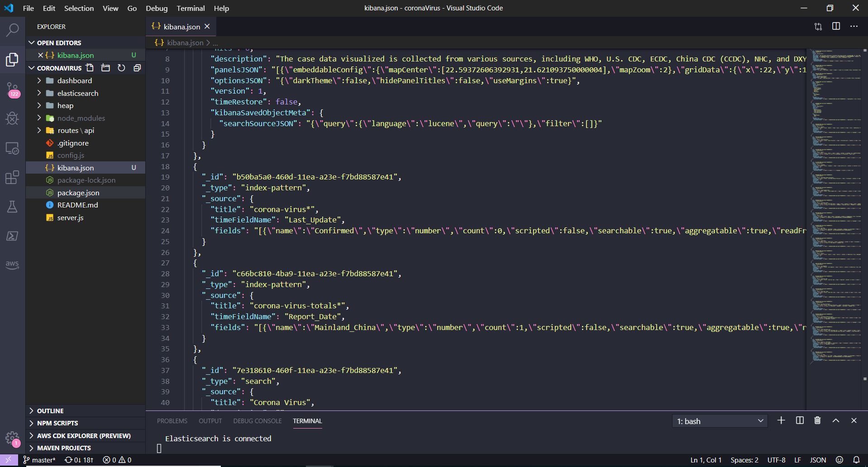Open the Debug menu
This screenshot has height=467, width=868.
[x=157, y=8]
